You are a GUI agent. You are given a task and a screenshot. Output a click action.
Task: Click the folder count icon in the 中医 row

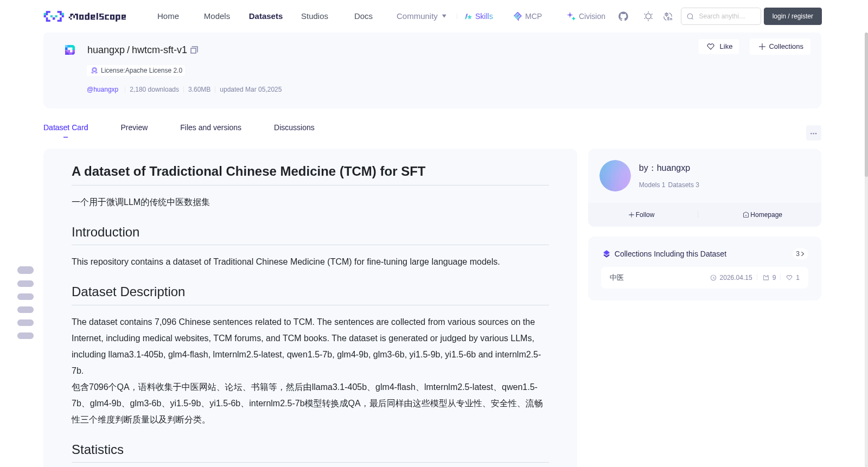[766, 278]
